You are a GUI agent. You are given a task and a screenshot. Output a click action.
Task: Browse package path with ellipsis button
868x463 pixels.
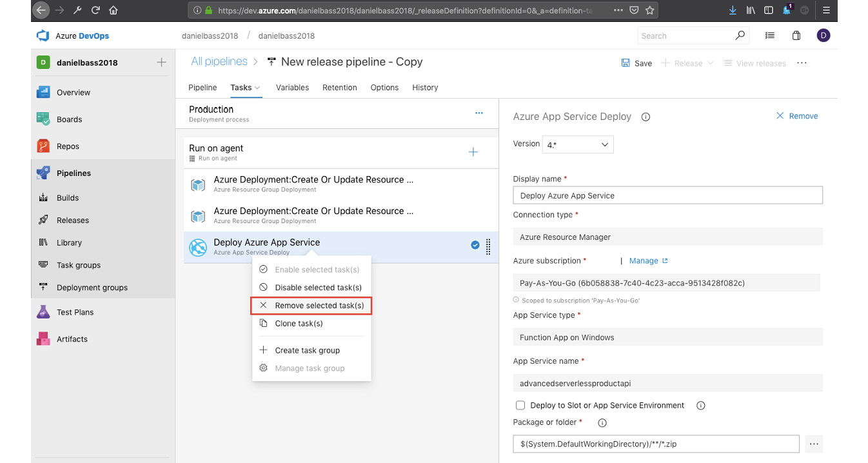pos(814,444)
